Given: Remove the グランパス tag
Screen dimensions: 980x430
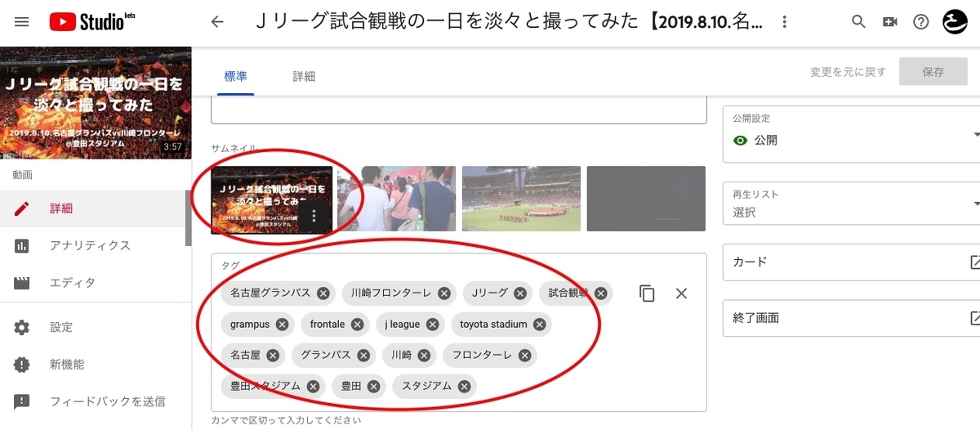Looking at the screenshot, I should point(363,356).
